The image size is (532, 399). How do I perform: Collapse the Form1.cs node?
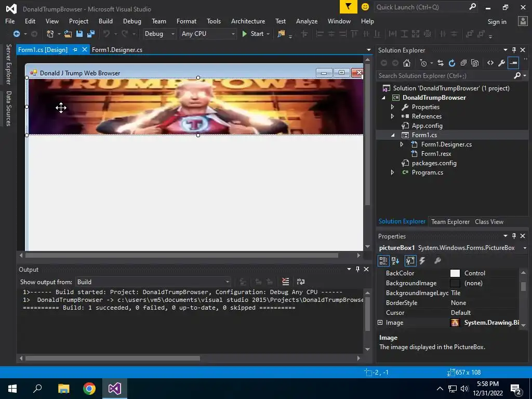(393, 135)
